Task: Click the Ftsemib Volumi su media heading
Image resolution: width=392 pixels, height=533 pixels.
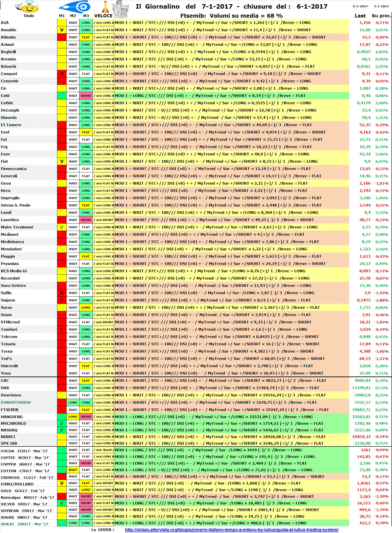Action: tap(231, 16)
